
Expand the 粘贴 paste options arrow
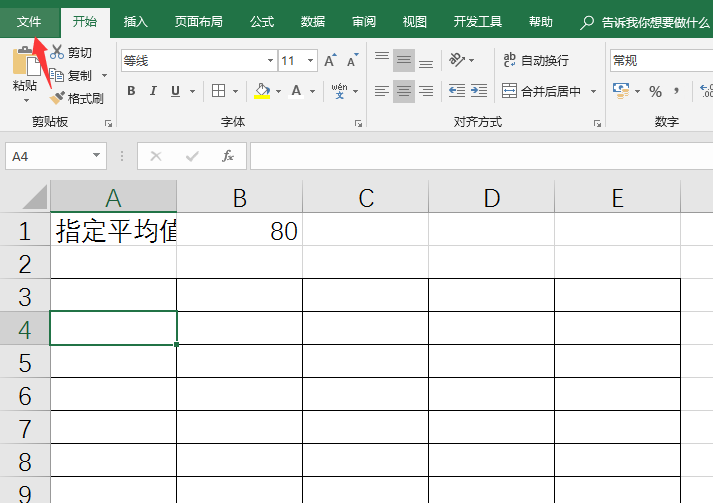(26, 100)
